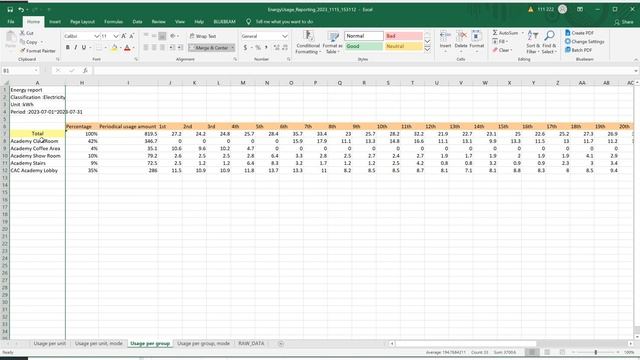Open the RAW_DATA sheet tab
This screenshot has width=640, height=360.
point(251,344)
